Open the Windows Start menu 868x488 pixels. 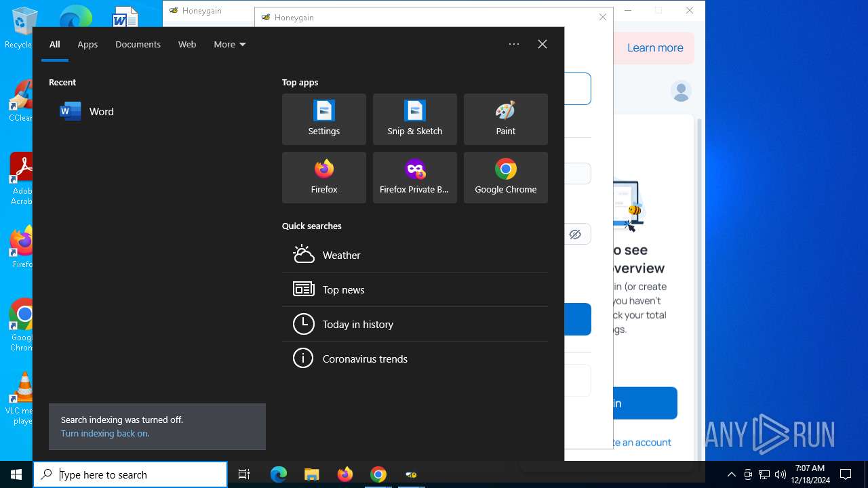tap(16, 474)
